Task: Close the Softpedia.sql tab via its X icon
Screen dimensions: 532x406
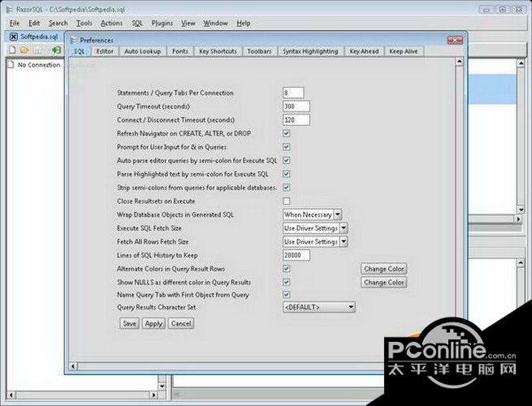Action: coord(14,37)
